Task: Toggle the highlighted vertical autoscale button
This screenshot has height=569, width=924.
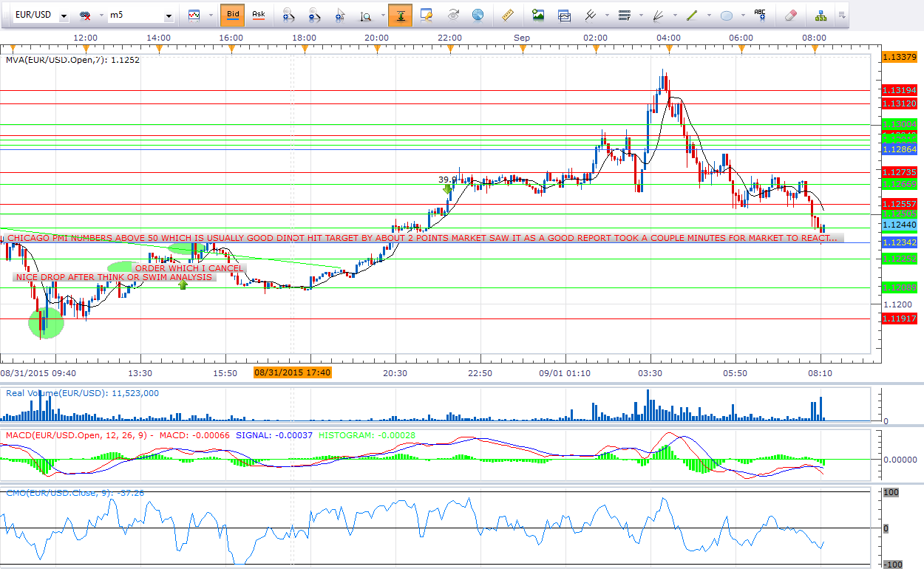Action: click(400, 15)
